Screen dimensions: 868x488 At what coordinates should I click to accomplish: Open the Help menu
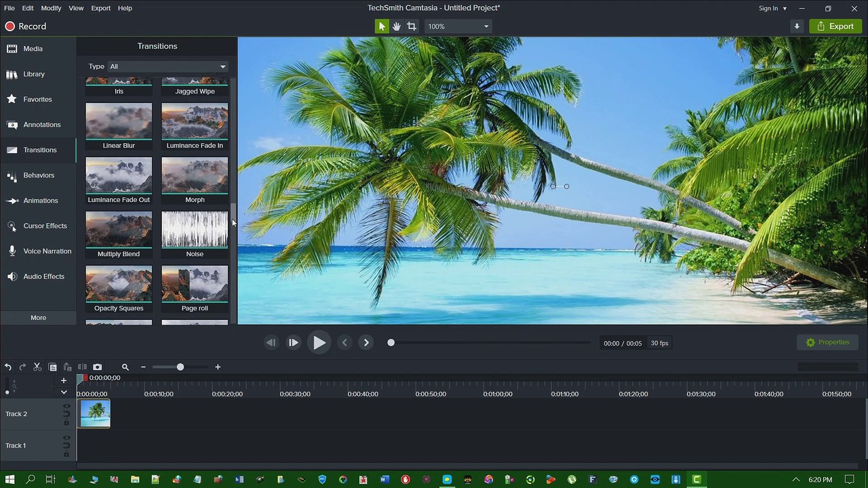coord(125,8)
